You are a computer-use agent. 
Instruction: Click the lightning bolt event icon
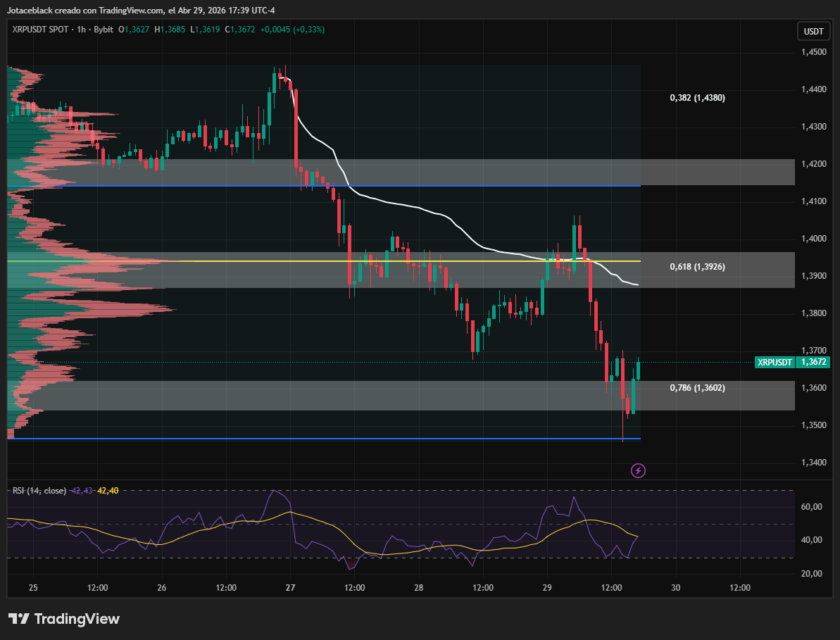click(638, 471)
